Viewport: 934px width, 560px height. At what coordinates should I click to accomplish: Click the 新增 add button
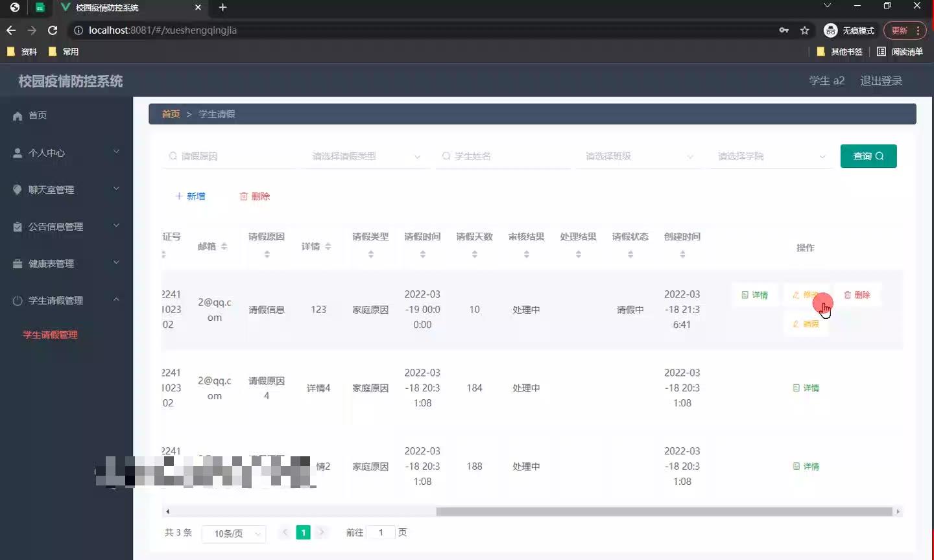[x=190, y=196]
